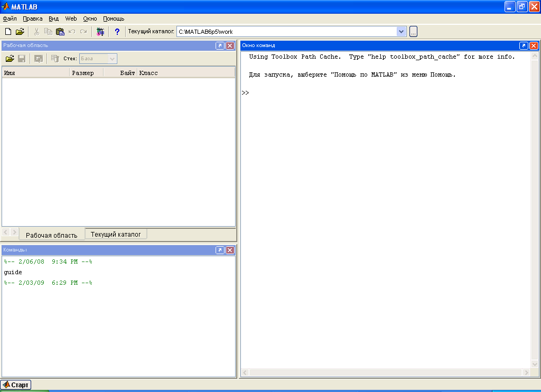Click the command window vertical scroll up arrow
The image size is (541, 392).
pyautogui.click(x=535, y=55)
